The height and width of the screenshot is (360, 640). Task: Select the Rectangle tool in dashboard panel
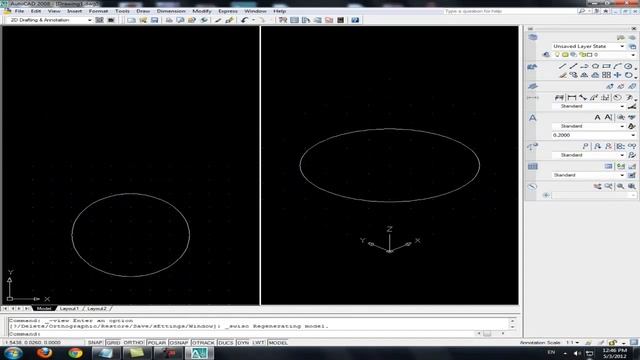pos(607,66)
